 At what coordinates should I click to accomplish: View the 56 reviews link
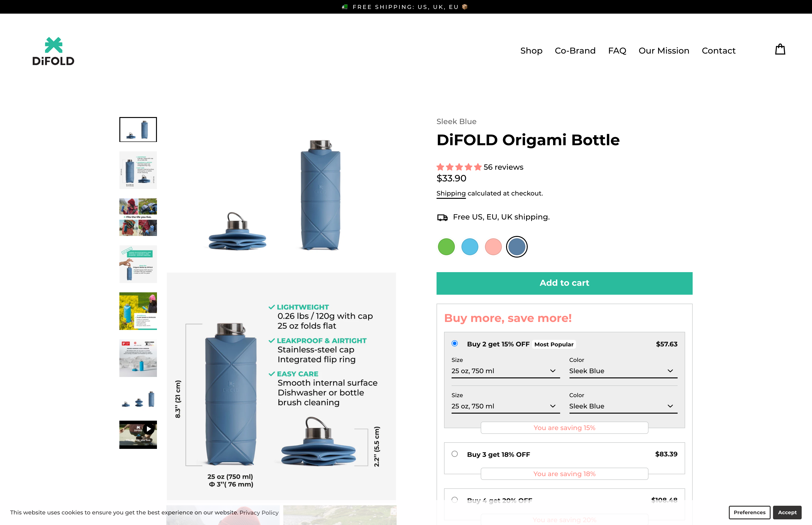pyautogui.click(x=503, y=167)
